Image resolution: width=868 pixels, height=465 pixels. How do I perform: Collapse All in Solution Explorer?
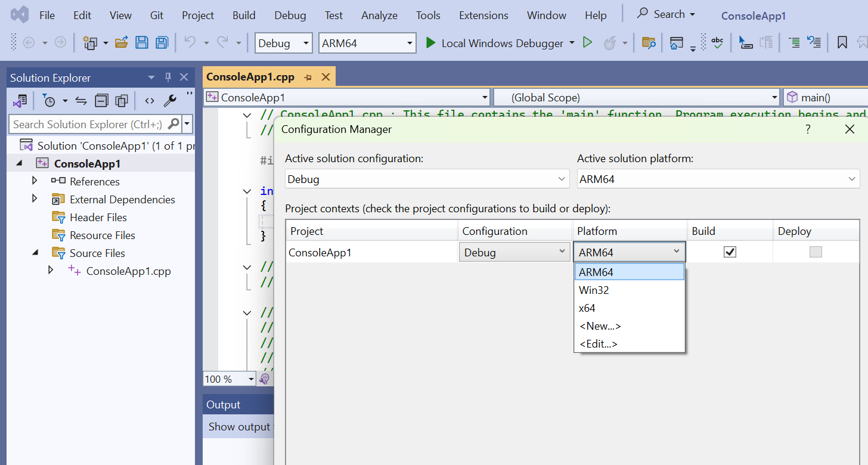click(x=102, y=101)
